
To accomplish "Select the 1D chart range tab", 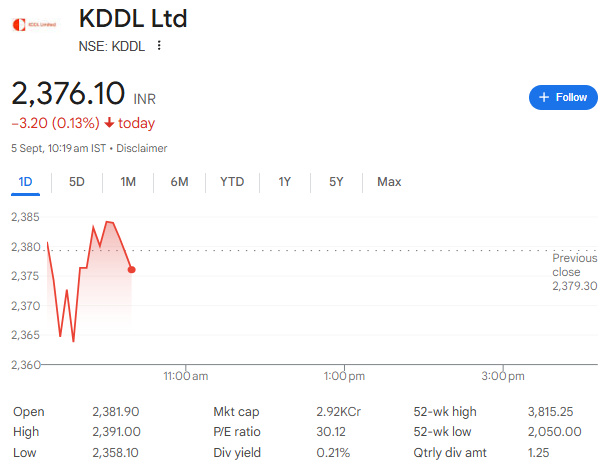I will [27, 182].
